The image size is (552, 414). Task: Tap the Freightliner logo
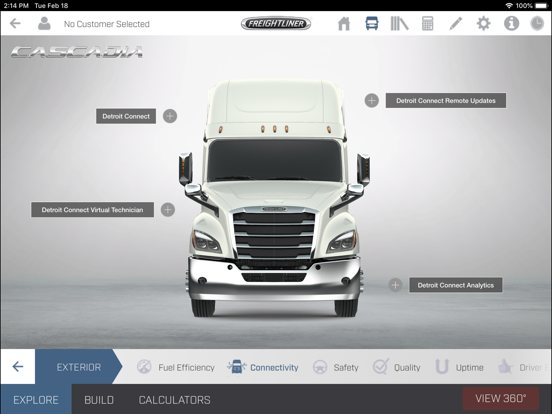click(276, 24)
